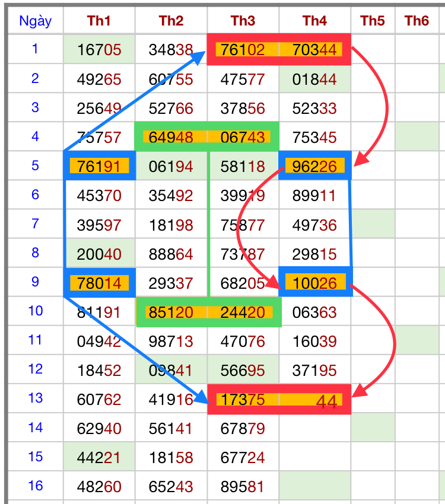Select the cell containing 10026
The image size is (445, 504).
pyautogui.click(x=314, y=282)
